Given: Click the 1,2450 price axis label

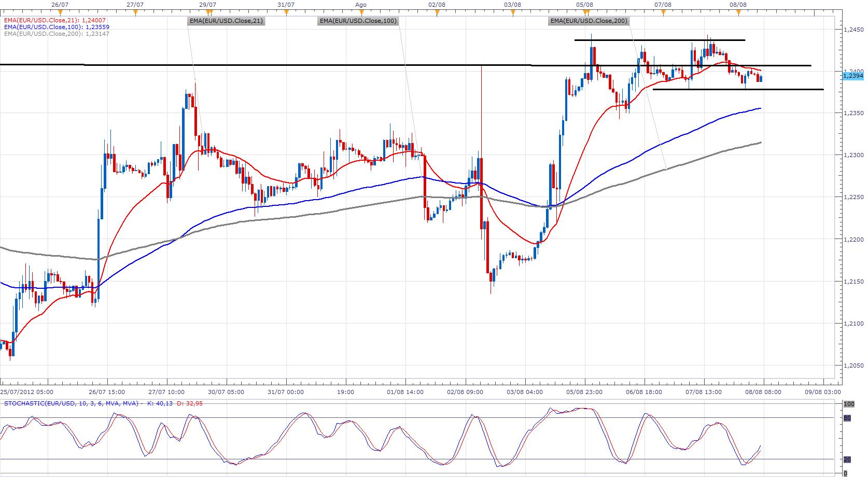Looking at the screenshot, I should pyautogui.click(x=853, y=30).
